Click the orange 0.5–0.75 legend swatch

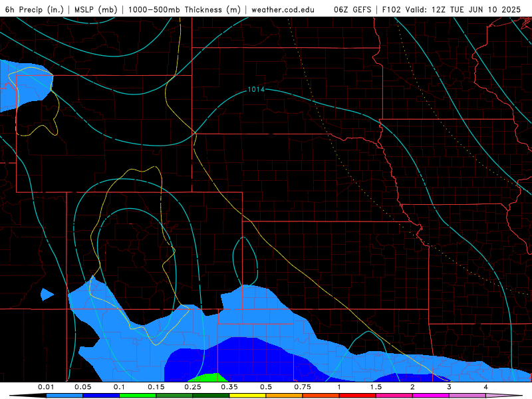tap(285, 396)
